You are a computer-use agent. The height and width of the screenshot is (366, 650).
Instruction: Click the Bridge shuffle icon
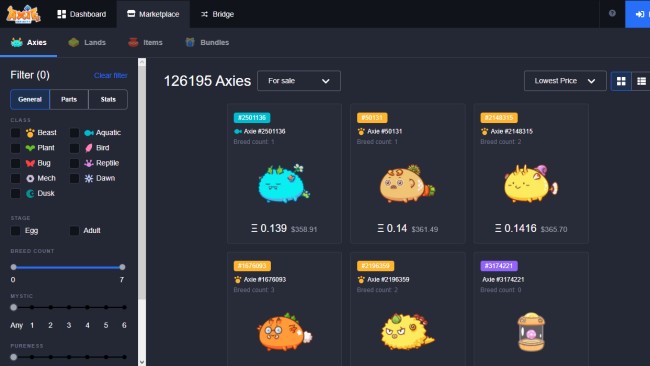click(204, 14)
